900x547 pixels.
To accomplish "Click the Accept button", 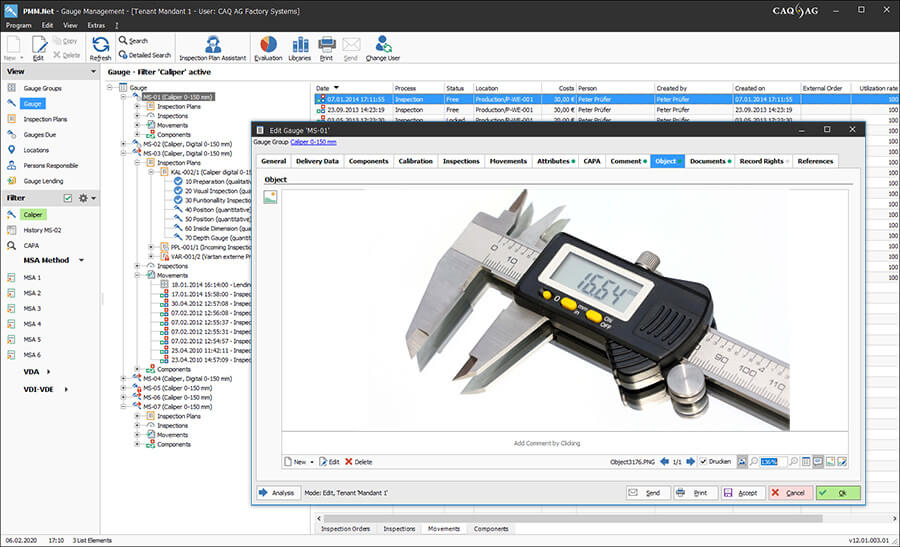I will pyautogui.click(x=742, y=492).
